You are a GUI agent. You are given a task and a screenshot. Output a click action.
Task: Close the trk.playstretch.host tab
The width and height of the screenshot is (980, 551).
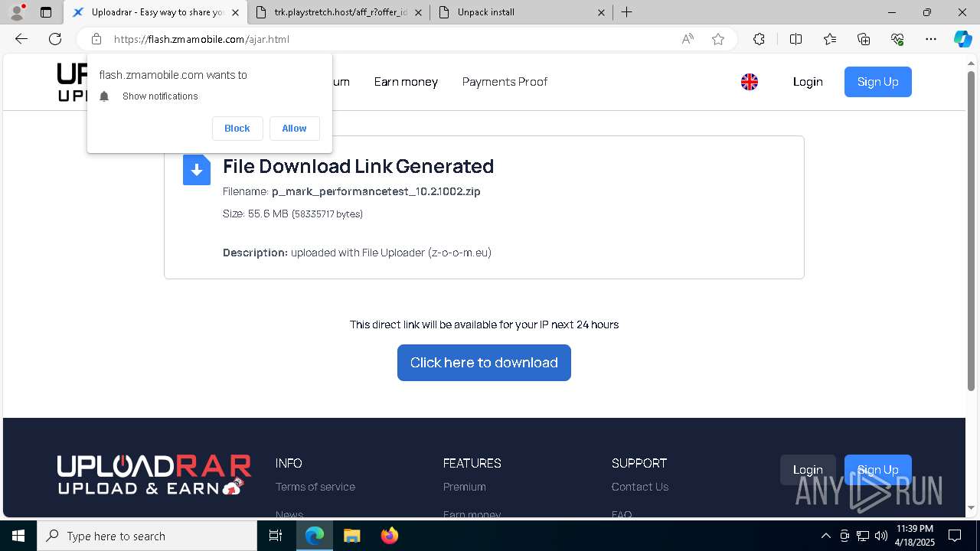[418, 12]
